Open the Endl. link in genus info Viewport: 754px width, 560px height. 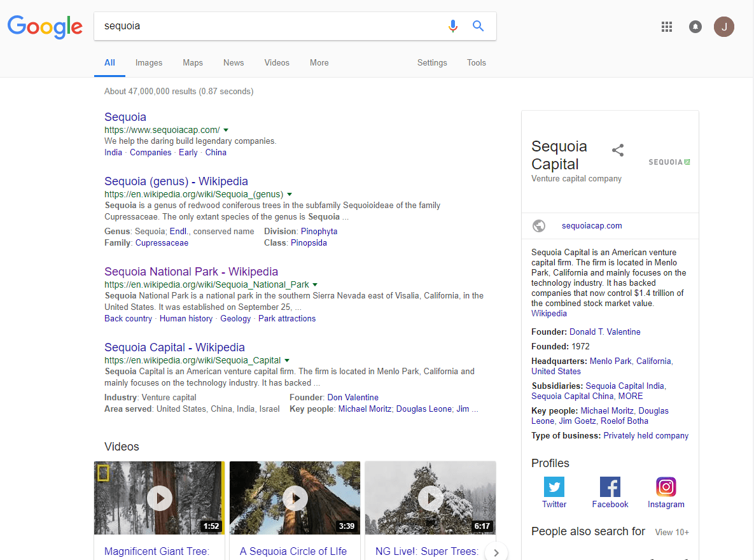[x=178, y=232]
